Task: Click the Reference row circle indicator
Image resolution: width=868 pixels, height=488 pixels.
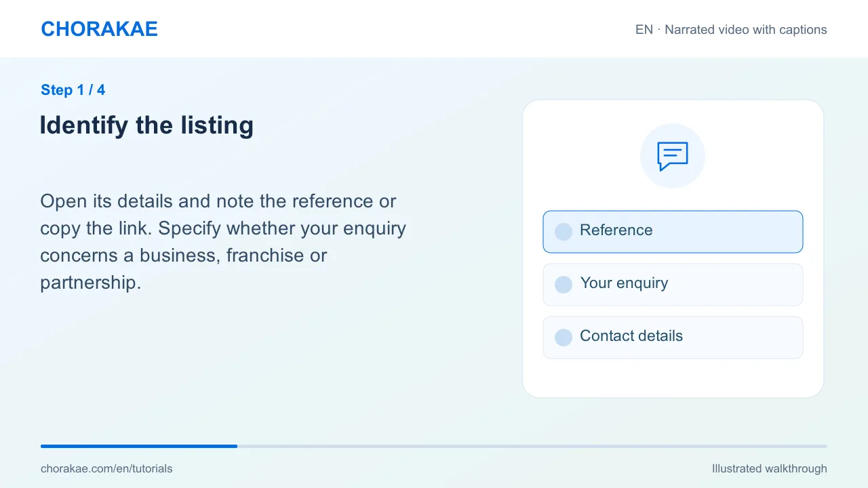Action: pyautogui.click(x=564, y=232)
